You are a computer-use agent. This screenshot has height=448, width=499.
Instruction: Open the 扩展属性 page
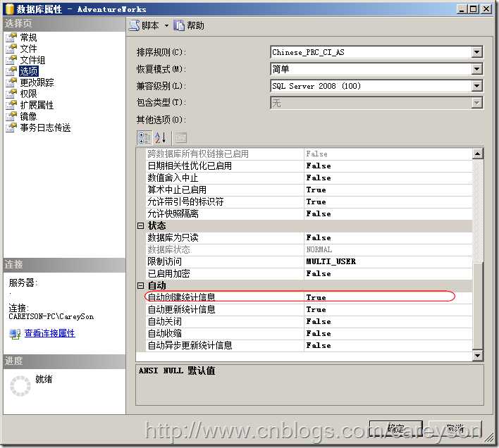(37, 105)
